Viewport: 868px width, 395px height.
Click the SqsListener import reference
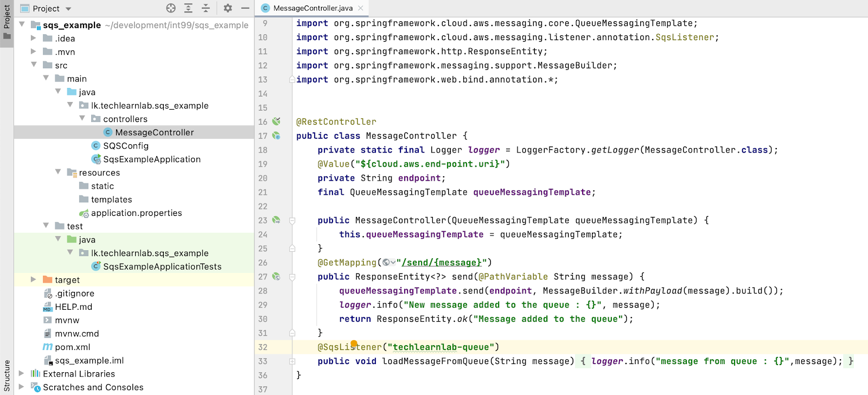[x=685, y=37]
